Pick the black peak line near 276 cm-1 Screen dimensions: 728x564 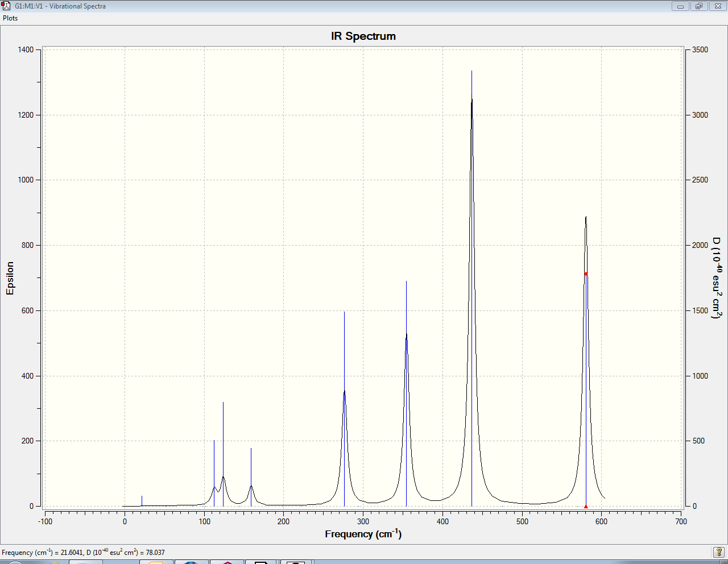point(344,409)
